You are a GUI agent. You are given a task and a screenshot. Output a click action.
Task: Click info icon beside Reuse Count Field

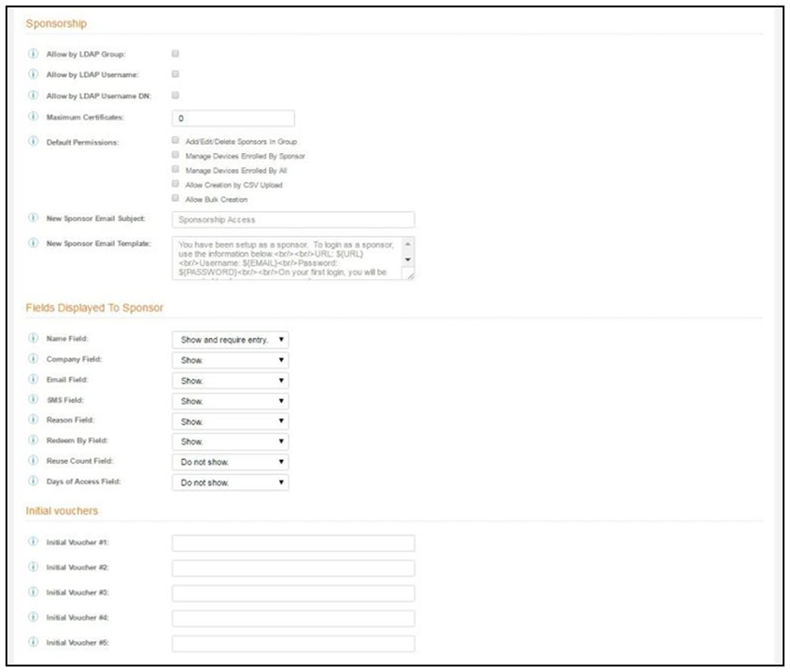[33, 460]
